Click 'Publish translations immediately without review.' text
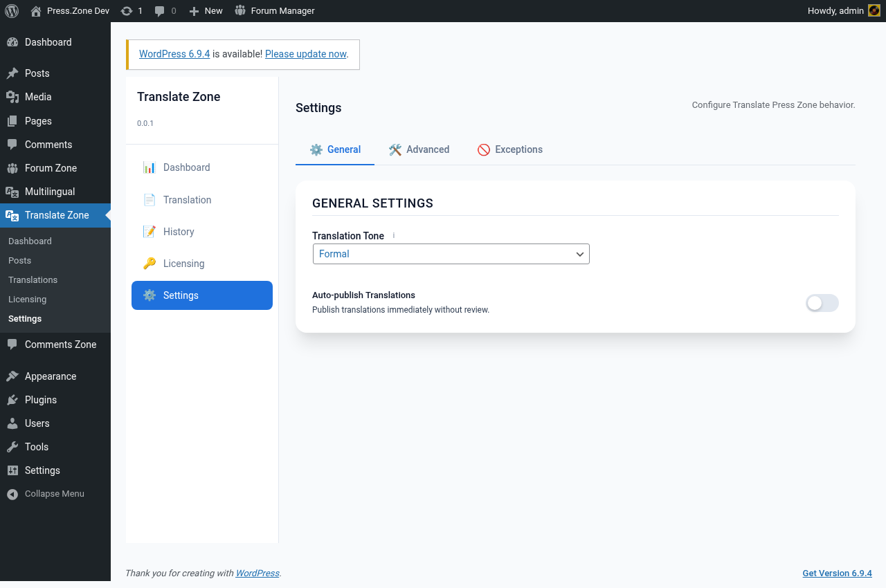The width and height of the screenshot is (886, 588). [401, 310]
